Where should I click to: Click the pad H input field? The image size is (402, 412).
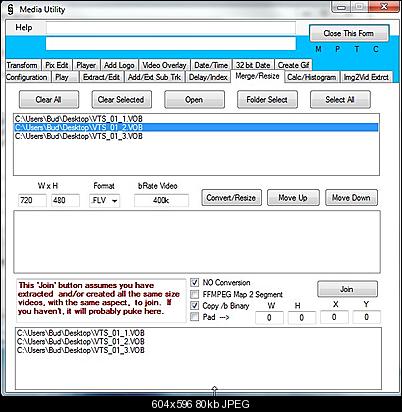coord(302,317)
